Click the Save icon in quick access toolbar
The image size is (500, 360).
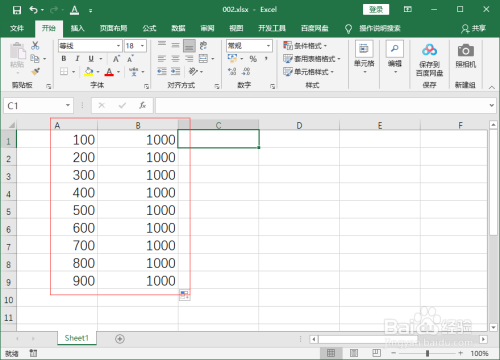17,10
